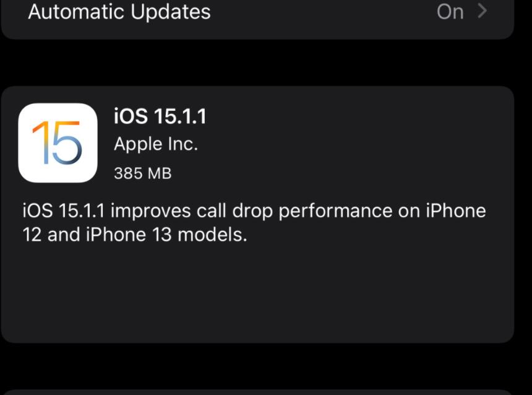
Task: Click the iOS 15.1.1 title
Action: point(160,116)
